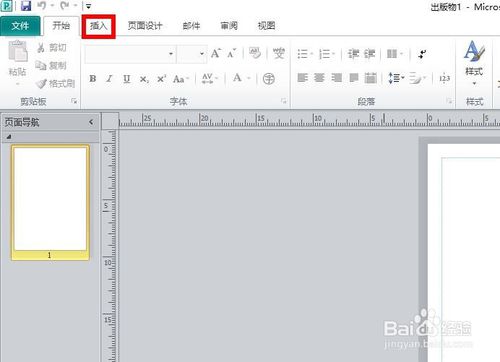
Task: Click 剪切 (Cut)
Action: click(51, 48)
